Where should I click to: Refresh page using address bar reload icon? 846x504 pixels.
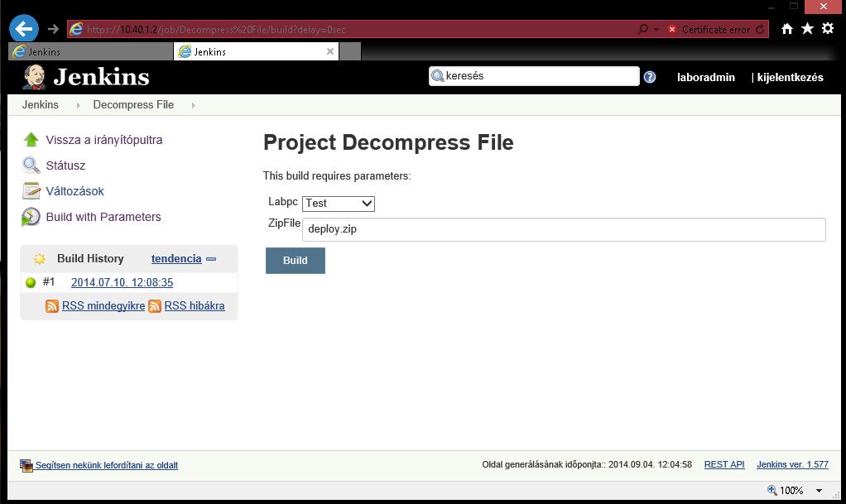[760, 29]
